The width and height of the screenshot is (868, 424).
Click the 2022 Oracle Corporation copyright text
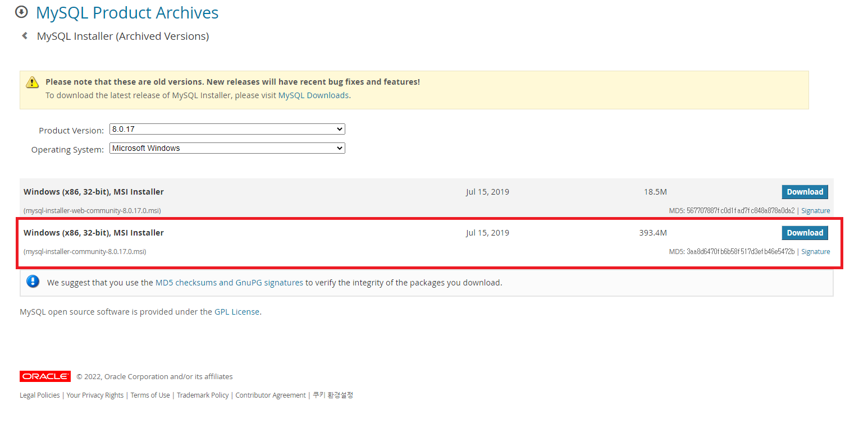click(154, 377)
